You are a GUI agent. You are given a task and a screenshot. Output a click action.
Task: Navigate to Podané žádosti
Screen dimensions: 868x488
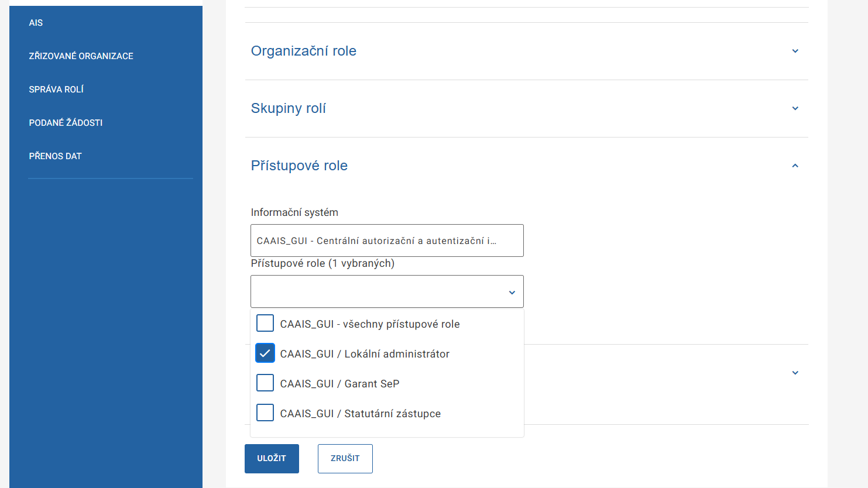click(x=66, y=123)
